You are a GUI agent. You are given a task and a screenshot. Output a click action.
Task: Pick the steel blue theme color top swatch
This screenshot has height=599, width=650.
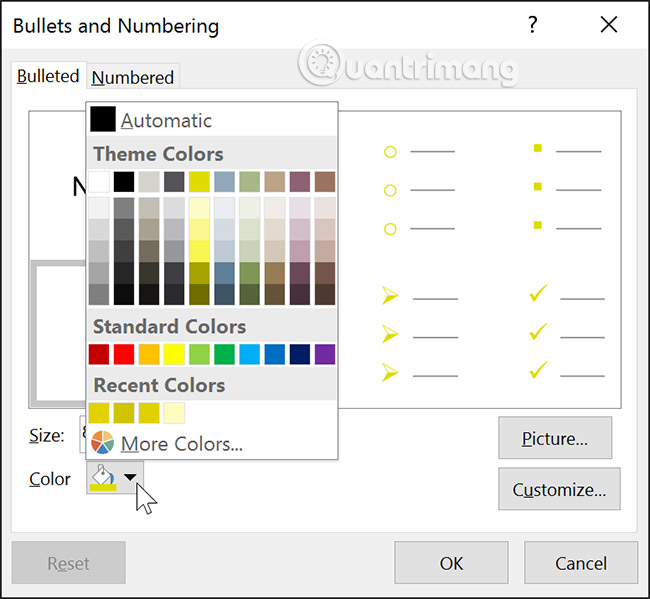tap(225, 182)
